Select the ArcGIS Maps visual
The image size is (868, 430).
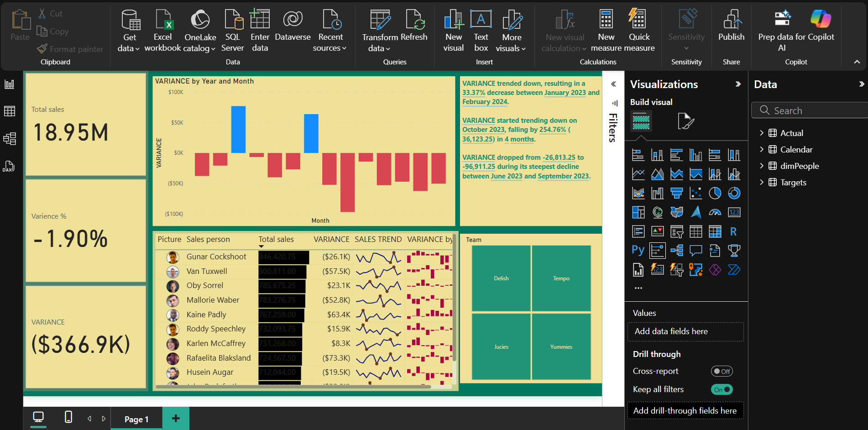click(695, 270)
